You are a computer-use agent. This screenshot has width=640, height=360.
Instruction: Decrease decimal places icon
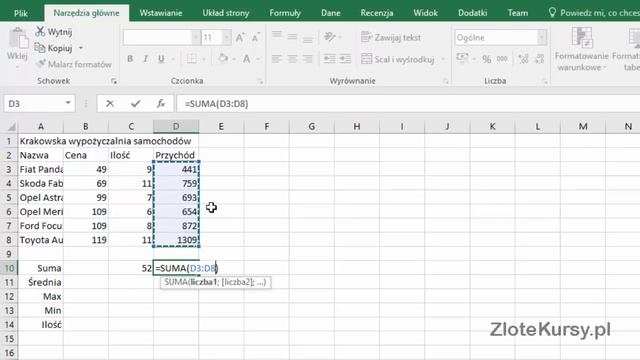pyautogui.click(x=540, y=59)
